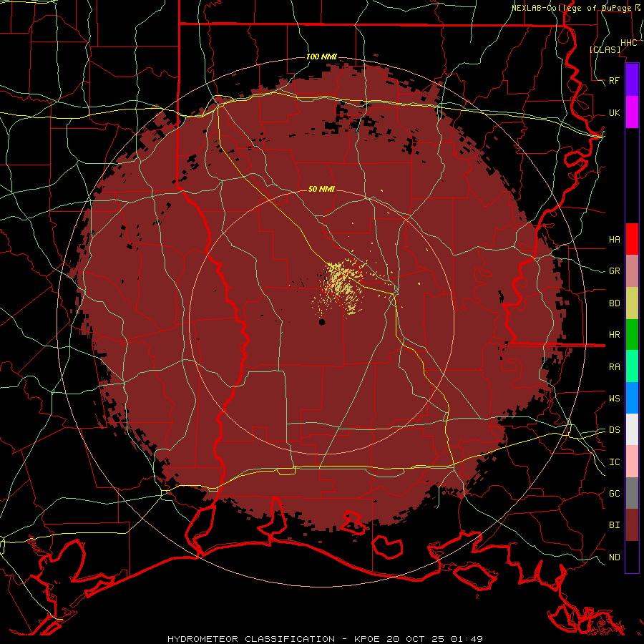
Task: Pick the RA light-green legend swatch
Action: pos(632,366)
